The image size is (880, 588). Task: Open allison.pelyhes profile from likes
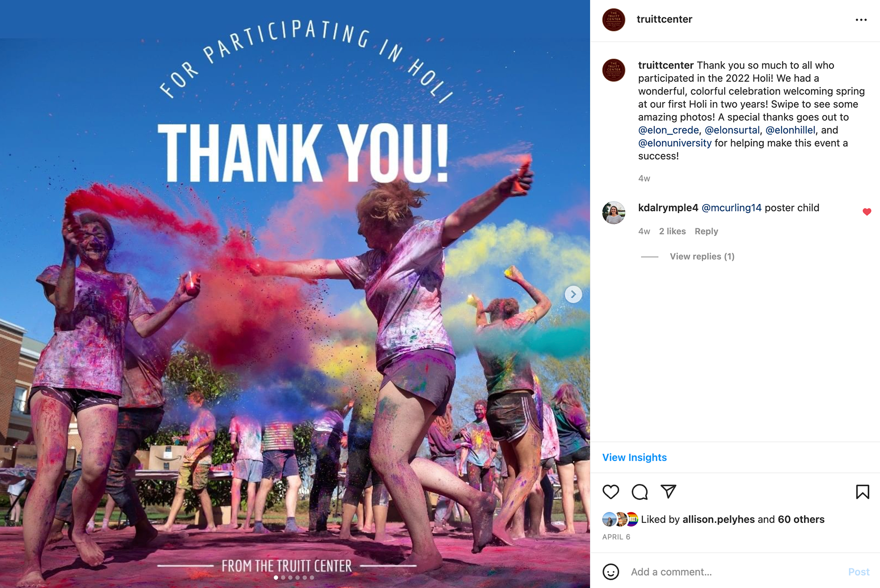(x=718, y=519)
